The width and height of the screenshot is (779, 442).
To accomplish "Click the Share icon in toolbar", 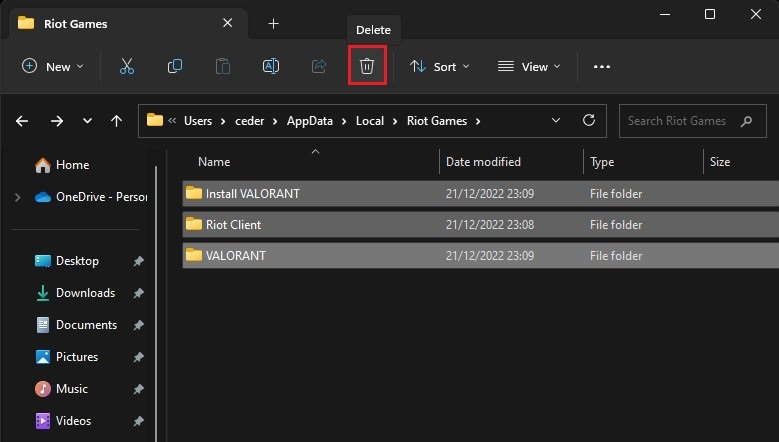I will click(x=318, y=66).
